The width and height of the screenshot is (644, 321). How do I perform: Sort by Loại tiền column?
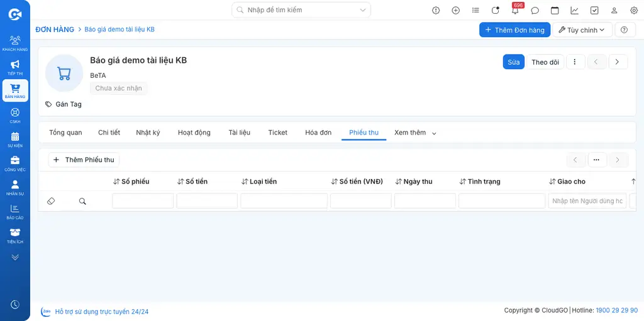258,182
